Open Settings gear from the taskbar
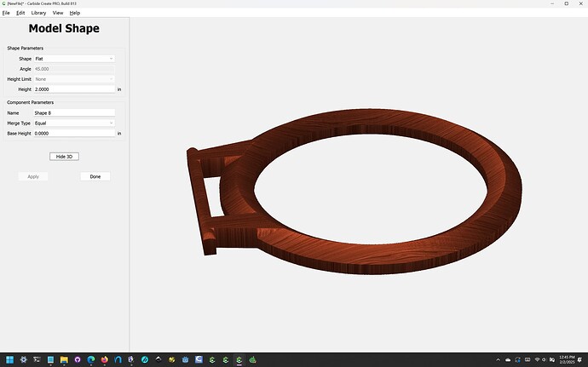588x367 pixels. (23, 360)
